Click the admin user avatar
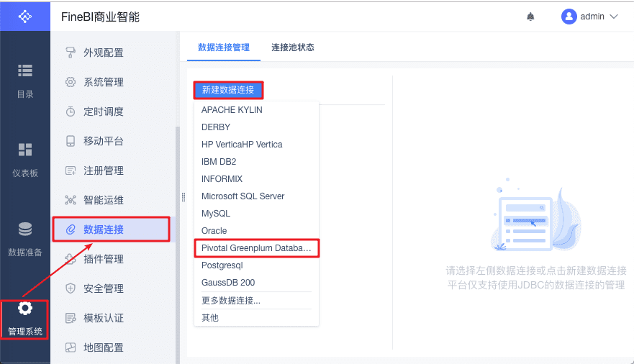 point(569,17)
